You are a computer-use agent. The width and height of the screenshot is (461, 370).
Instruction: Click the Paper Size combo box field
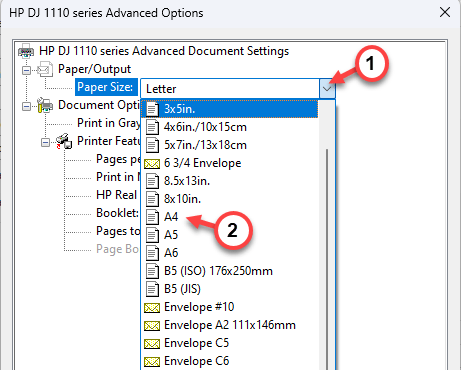tap(230, 89)
